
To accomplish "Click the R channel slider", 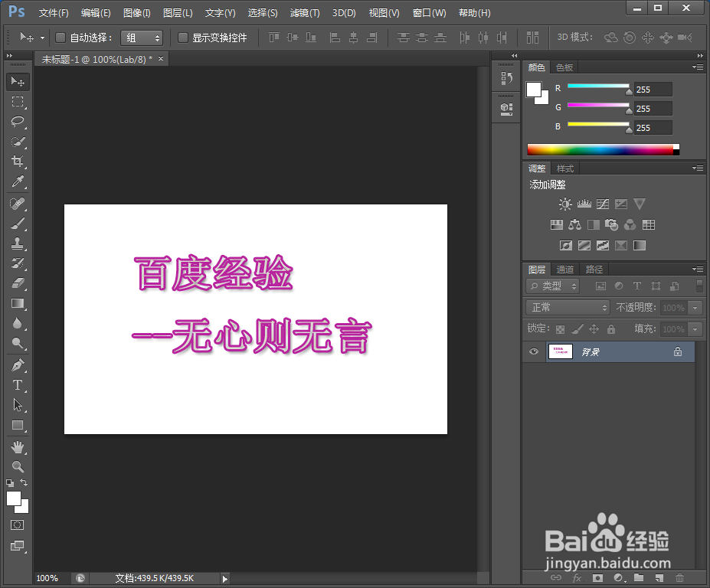I will 598,86.
